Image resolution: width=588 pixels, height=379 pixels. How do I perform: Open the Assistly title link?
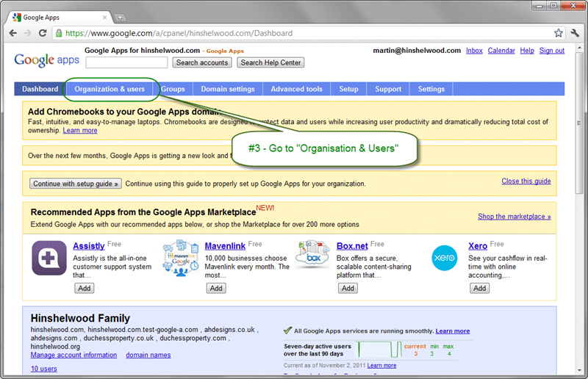point(89,246)
